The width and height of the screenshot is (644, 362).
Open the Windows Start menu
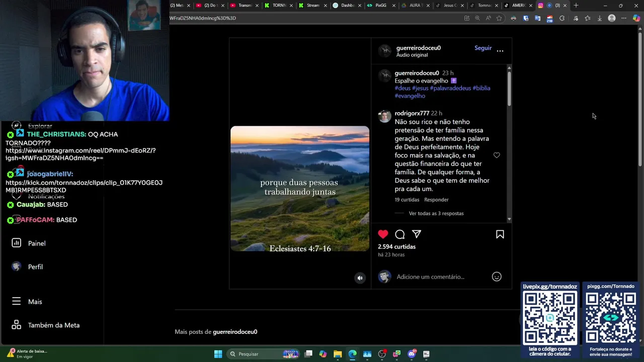point(218,354)
